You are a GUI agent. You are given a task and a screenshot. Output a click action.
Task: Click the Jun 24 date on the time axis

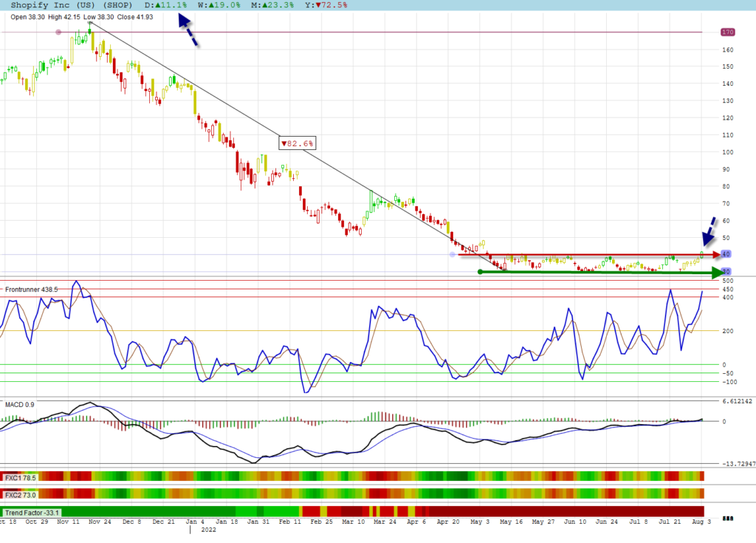point(607,522)
